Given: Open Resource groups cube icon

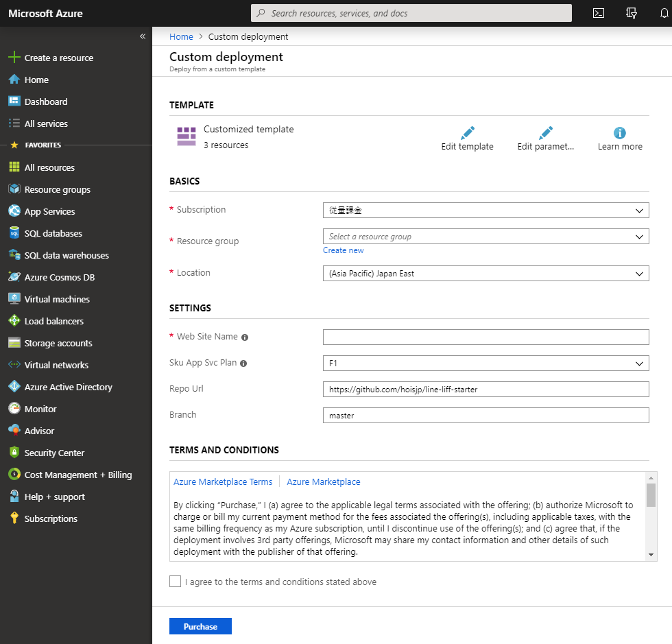Looking at the screenshot, I should tap(14, 189).
